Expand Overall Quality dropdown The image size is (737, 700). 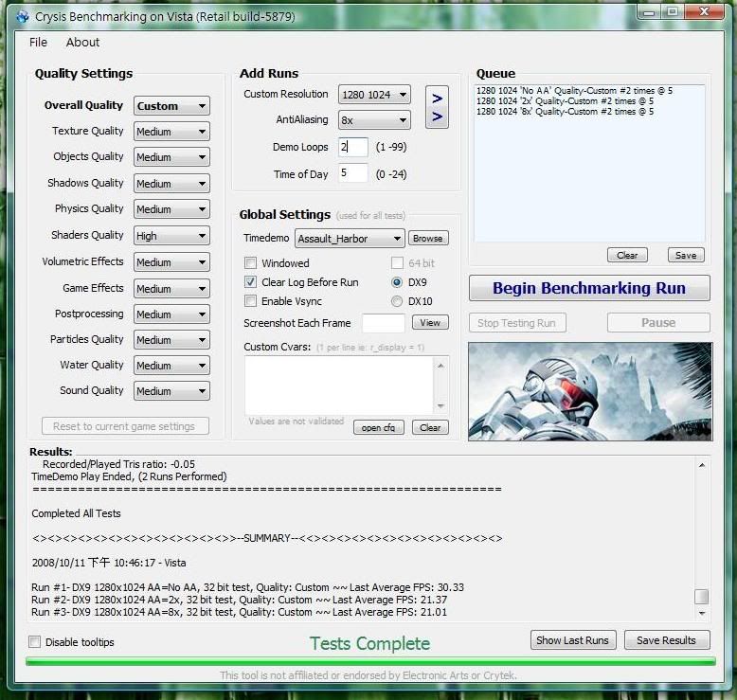(171, 106)
